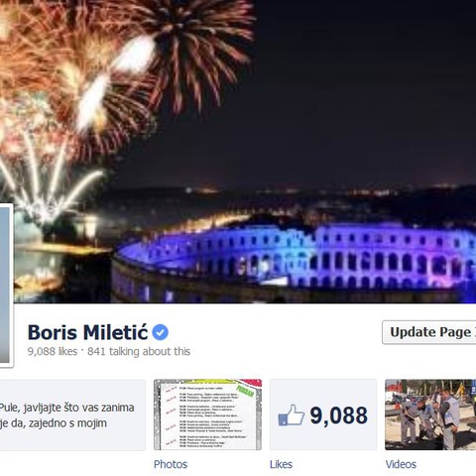Open the Photos thumbnail

click(x=207, y=415)
